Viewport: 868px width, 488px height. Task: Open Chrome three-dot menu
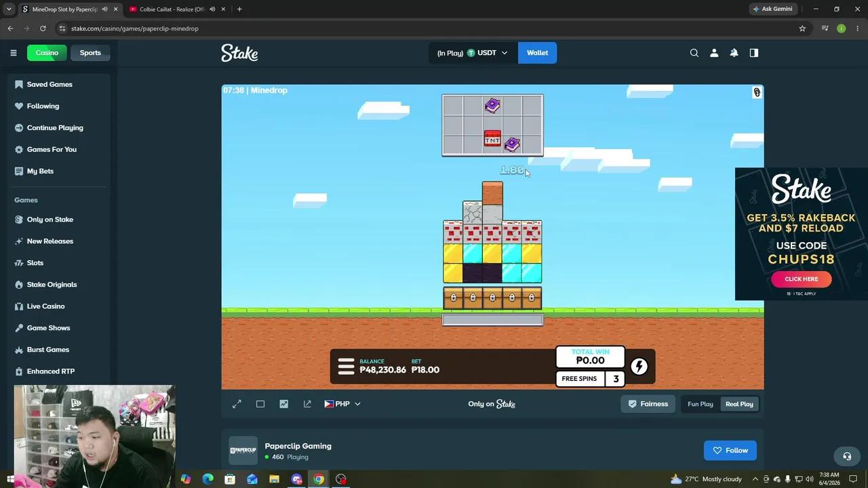[x=857, y=28]
